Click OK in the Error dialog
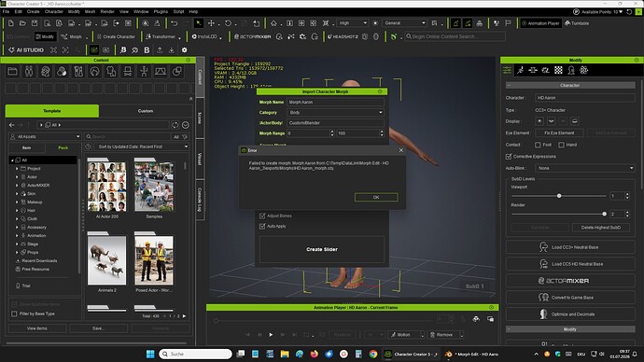The height and width of the screenshot is (362, 644). point(376,198)
